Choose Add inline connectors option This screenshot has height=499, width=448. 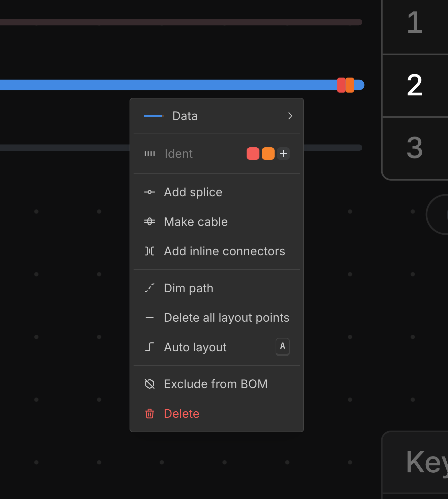click(x=224, y=251)
